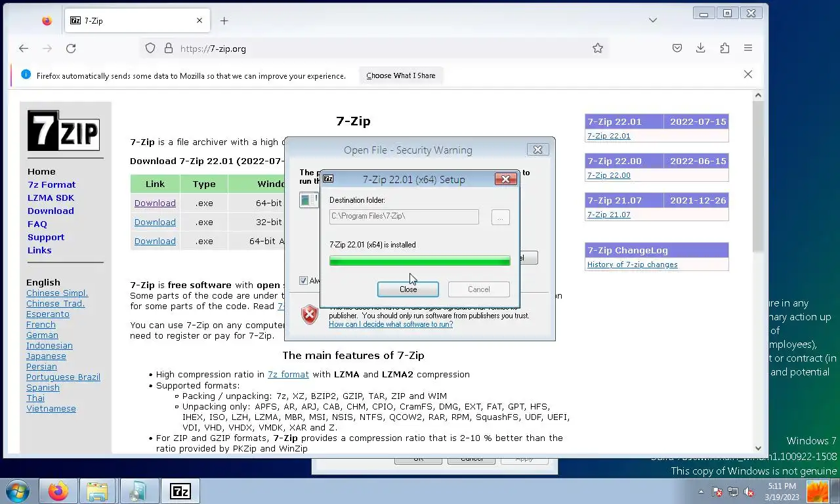
Task: Click the 7-Zip logo image
Action: 64,130
